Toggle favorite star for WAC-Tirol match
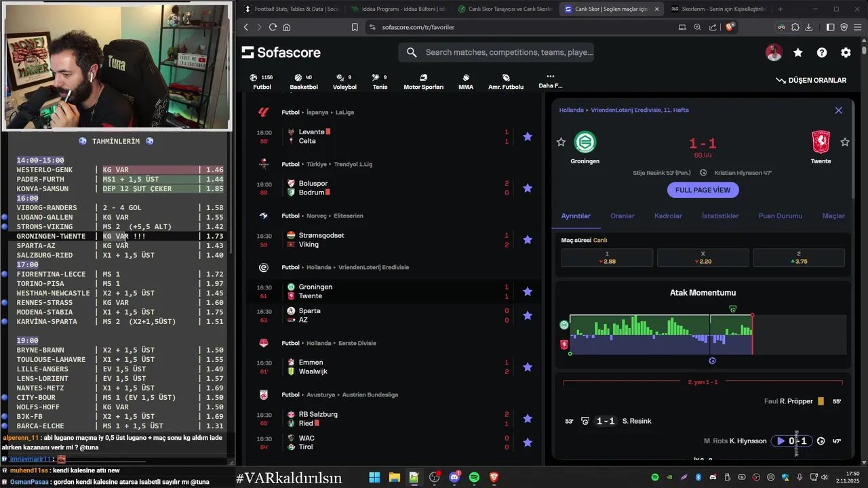This screenshot has height=488, width=868. click(528, 443)
